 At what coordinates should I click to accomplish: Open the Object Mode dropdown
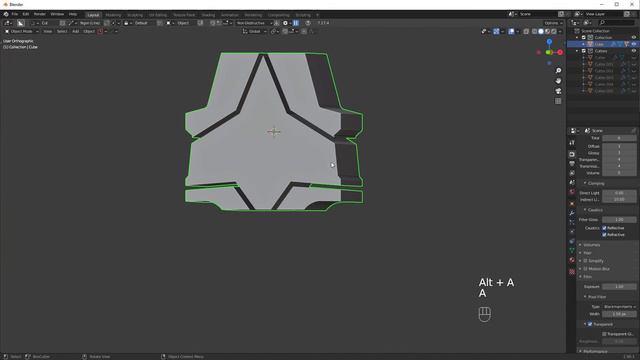[21, 31]
